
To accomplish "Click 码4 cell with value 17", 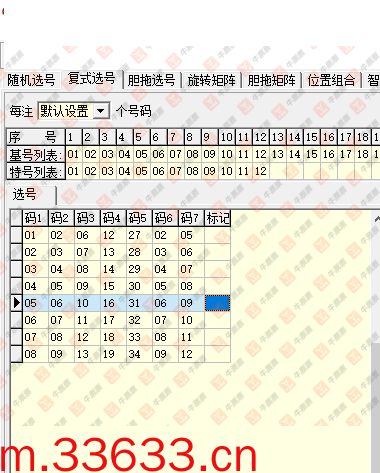I will pos(113,320).
